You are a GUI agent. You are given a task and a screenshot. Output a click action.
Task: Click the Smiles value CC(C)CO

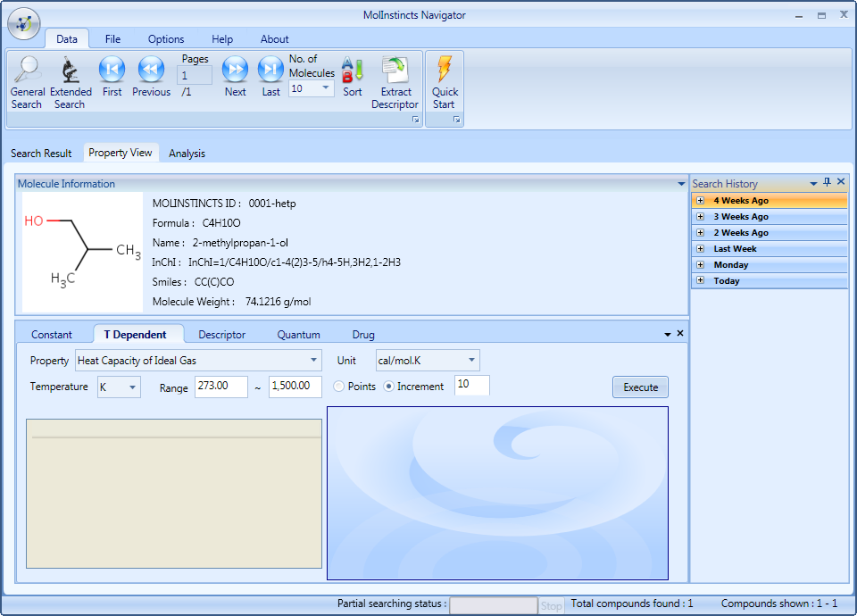click(x=214, y=282)
